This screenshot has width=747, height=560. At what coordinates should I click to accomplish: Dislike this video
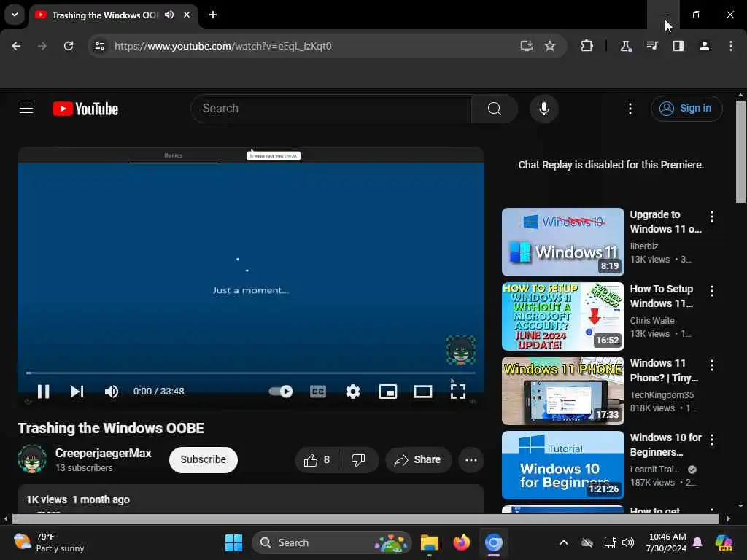[x=359, y=459]
